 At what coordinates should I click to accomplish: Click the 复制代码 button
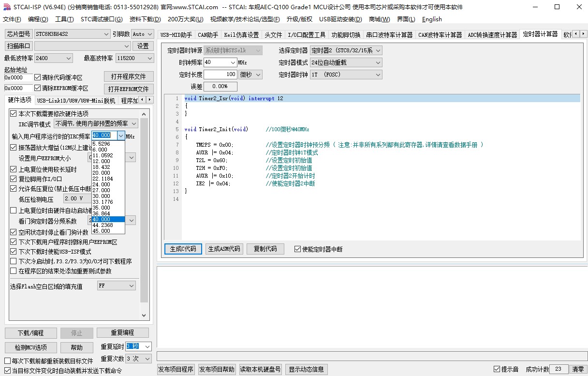tap(265, 249)
